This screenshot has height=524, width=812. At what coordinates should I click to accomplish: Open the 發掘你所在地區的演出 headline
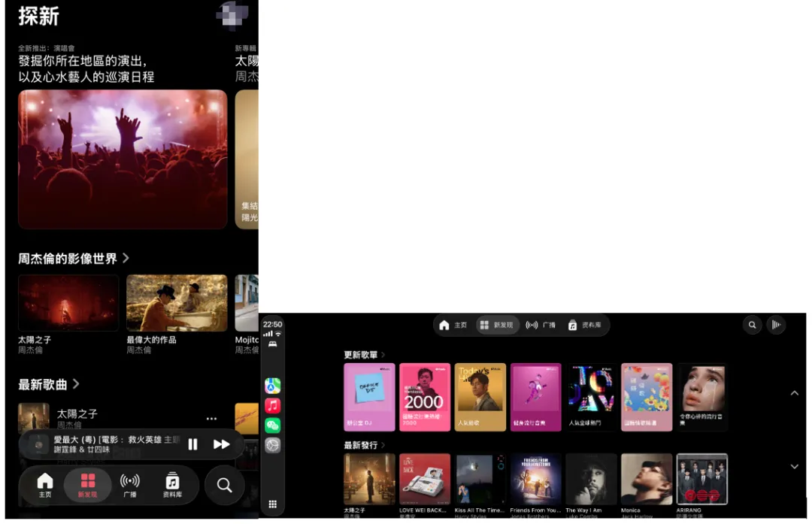[x=86, y=69]
